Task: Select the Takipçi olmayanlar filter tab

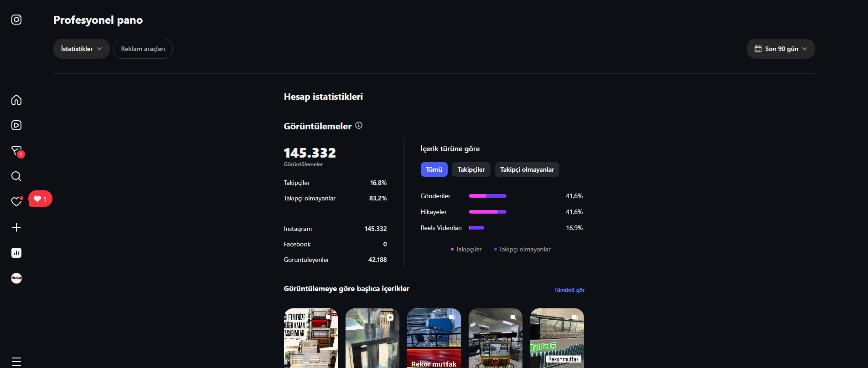Action: pyautogui.click(x=527, y=169)
